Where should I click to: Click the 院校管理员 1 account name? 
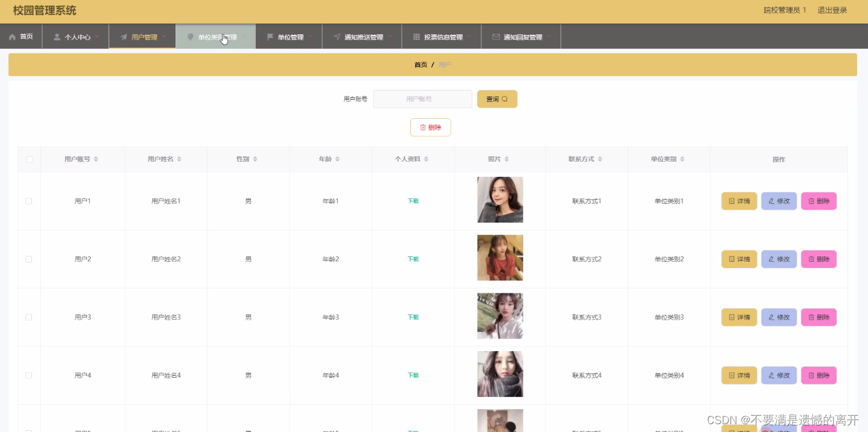coord(785,10)
